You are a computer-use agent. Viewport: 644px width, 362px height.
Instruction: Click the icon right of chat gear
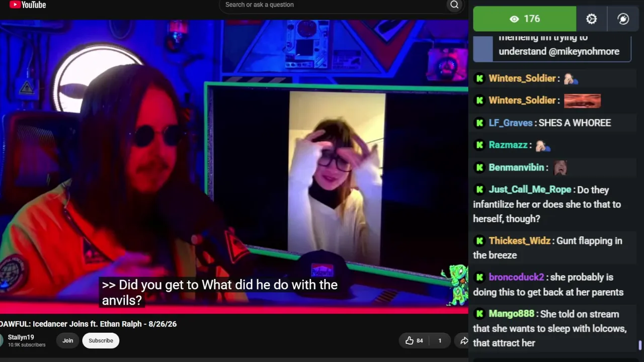click(623, 19)
